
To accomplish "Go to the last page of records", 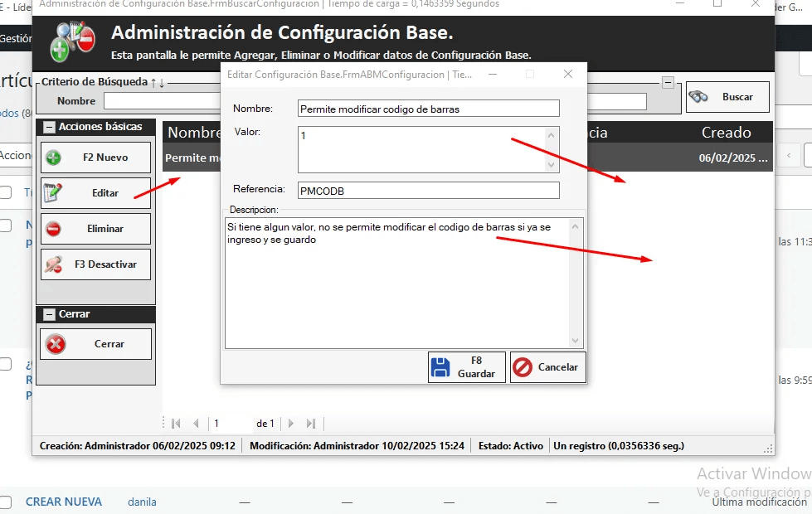I will pos(311,424).
